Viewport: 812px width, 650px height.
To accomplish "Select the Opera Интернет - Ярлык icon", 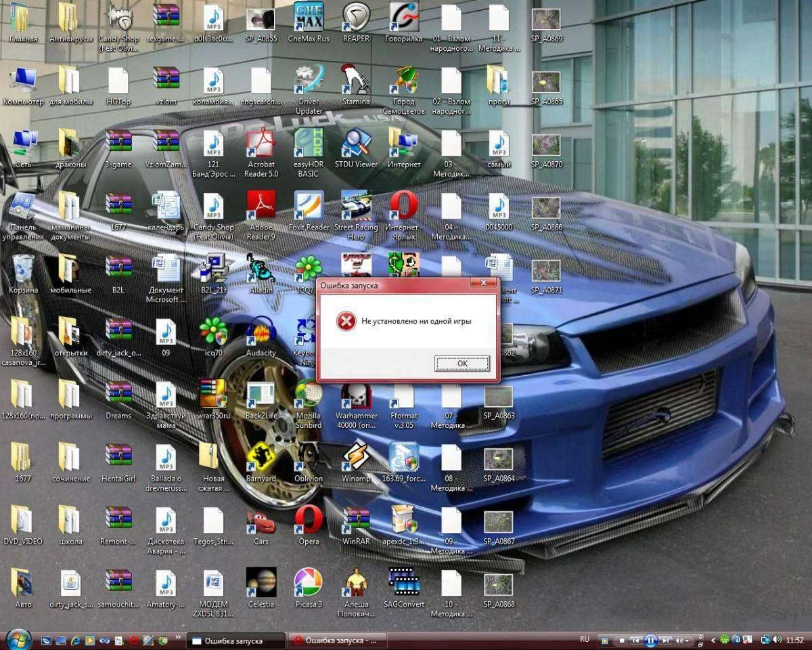I will point(404,216).
